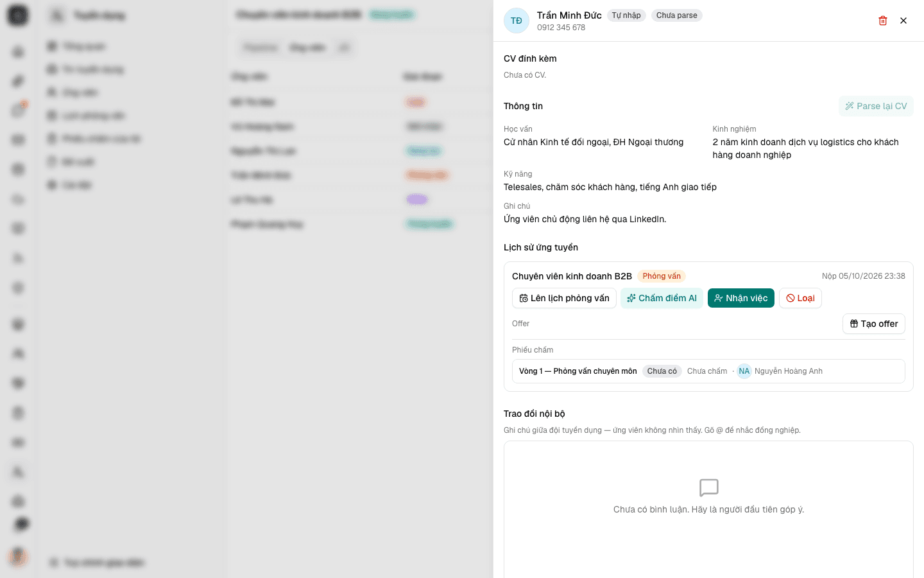This screenshot has height=578, width=924.
Task: Click the Telesales skills text line
Action: (610, 187)
